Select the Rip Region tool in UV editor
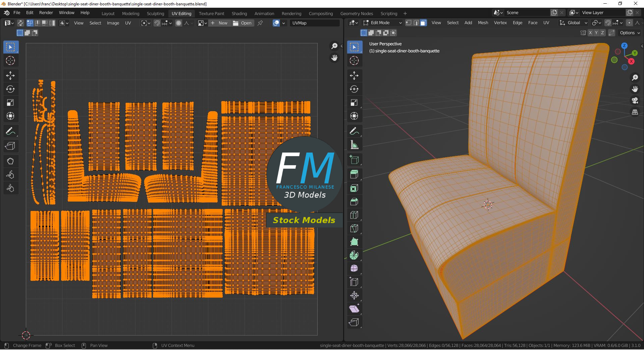 pos(10,146)
